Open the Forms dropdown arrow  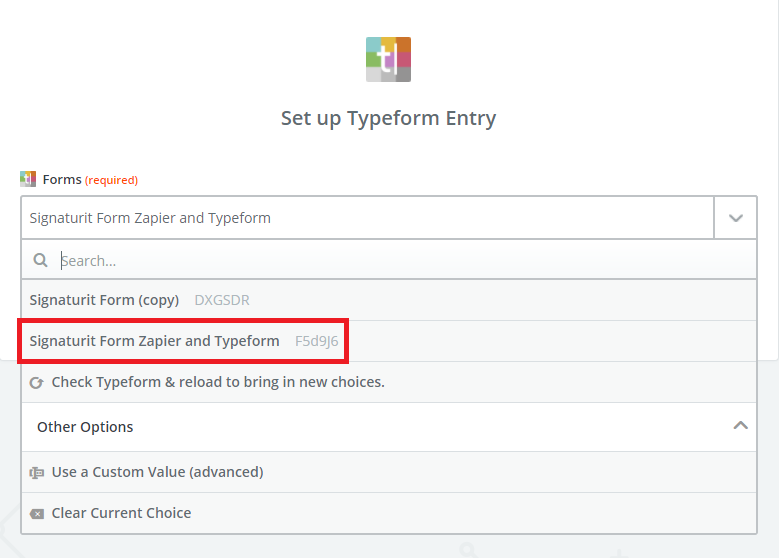[735, 218]
